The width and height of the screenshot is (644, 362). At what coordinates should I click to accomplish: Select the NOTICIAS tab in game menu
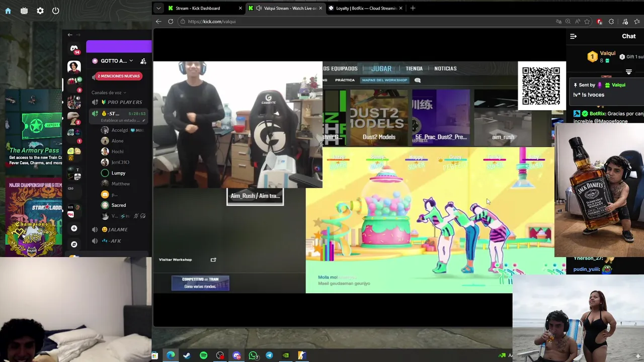pyautogui.click(x=445, y=68)
